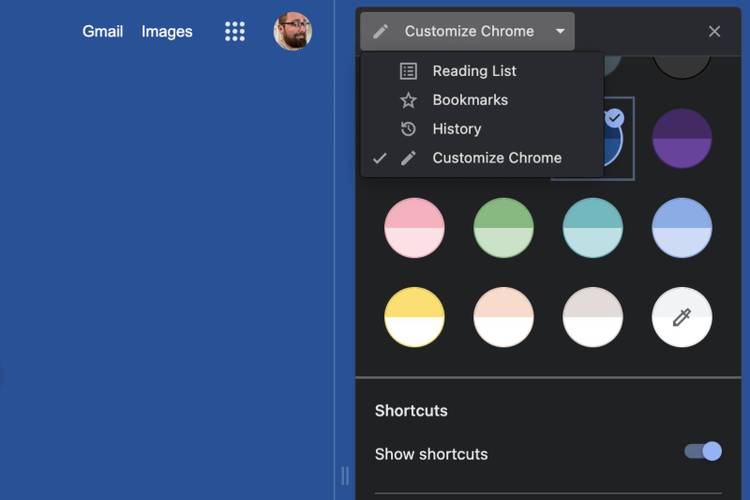Click the History clock icon

pyautogui.click(x=408, y=129)
